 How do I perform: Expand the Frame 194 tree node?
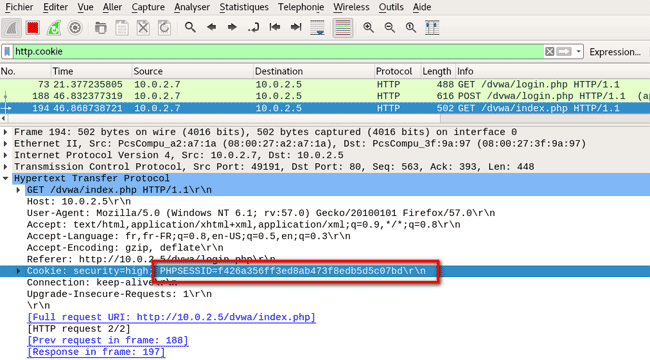(5, 132)
